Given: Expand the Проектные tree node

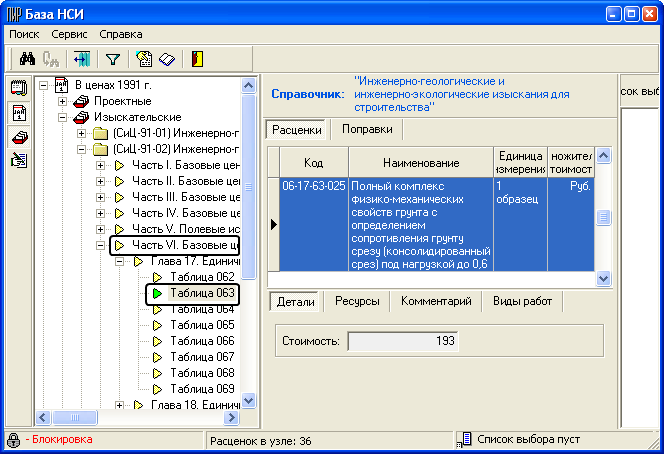Looking at the screenshot, I should point(63,101).
